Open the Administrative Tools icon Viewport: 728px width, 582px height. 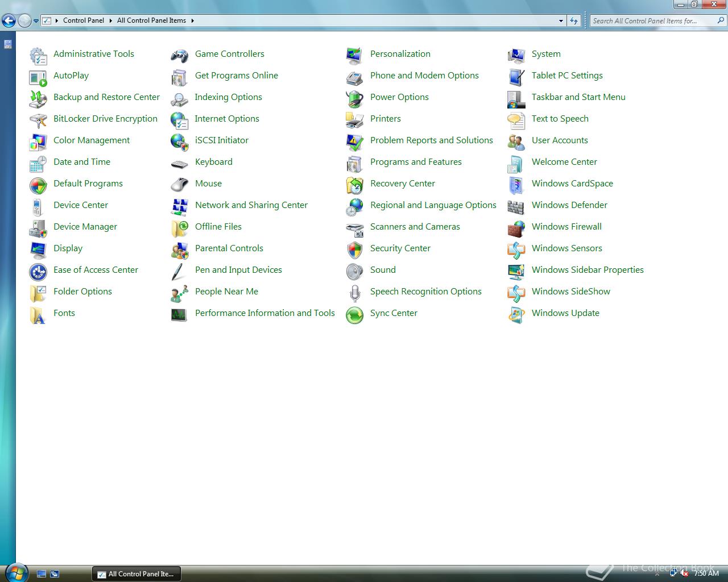[38, 56]
